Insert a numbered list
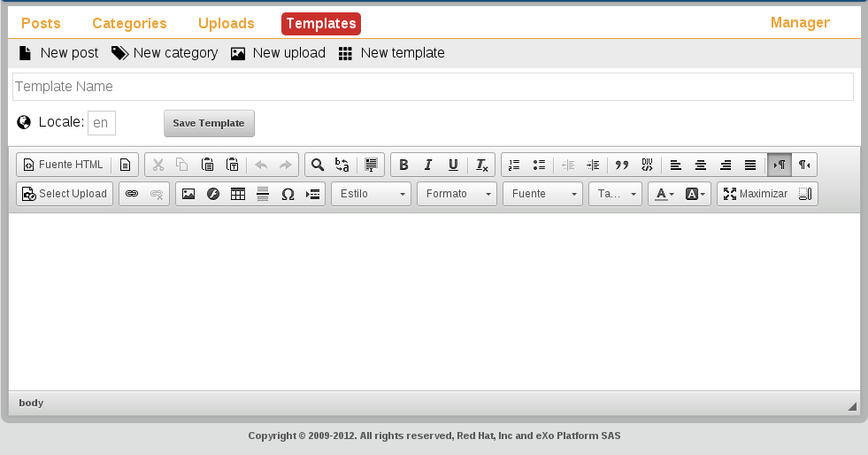 [x=514, y=165]
